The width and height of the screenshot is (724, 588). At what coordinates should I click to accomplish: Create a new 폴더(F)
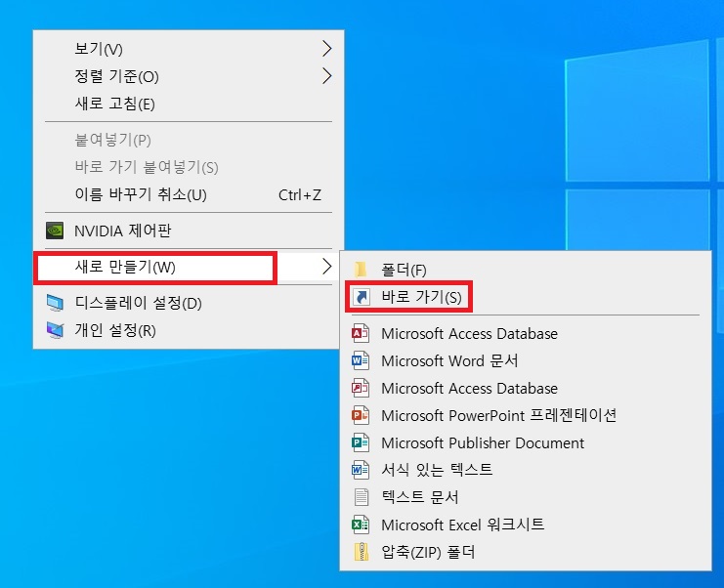coord(526,270)
